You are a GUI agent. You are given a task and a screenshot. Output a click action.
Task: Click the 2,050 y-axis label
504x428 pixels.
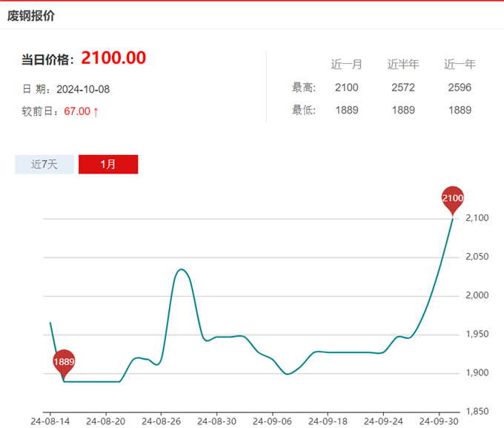tap(477, 257)
